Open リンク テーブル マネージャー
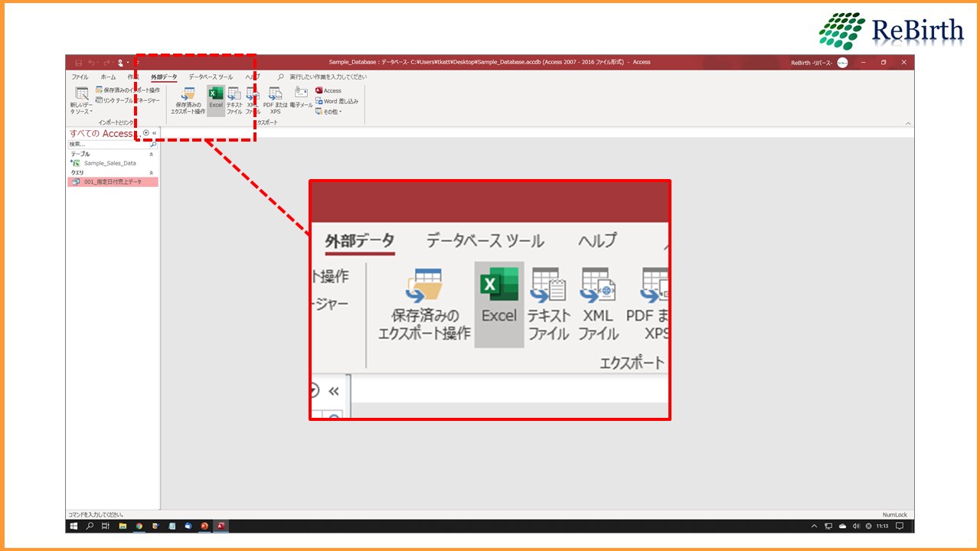The height and width of the screenshot is (551, 980). click(128, 100)
